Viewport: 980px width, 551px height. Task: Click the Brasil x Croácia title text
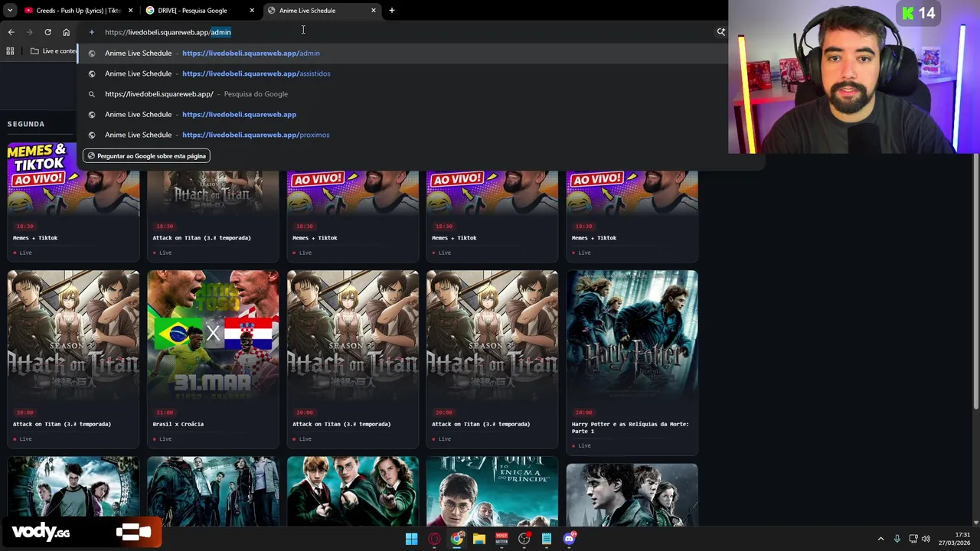(178, 424)
